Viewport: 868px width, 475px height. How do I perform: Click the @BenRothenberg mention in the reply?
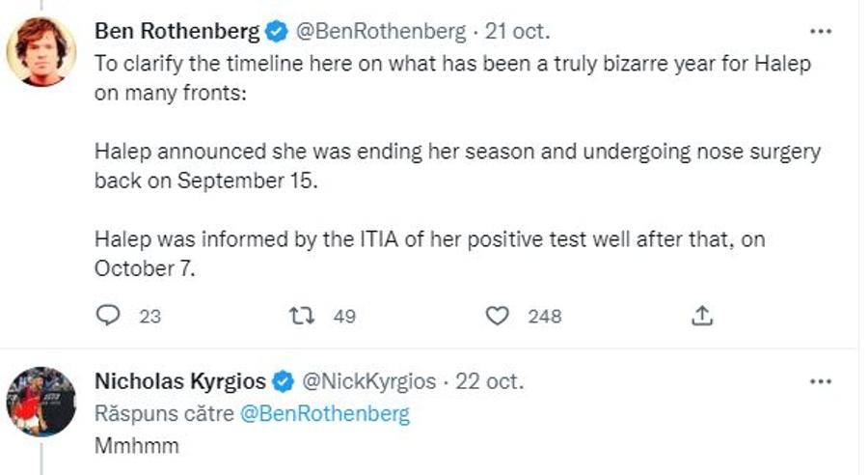325,414
